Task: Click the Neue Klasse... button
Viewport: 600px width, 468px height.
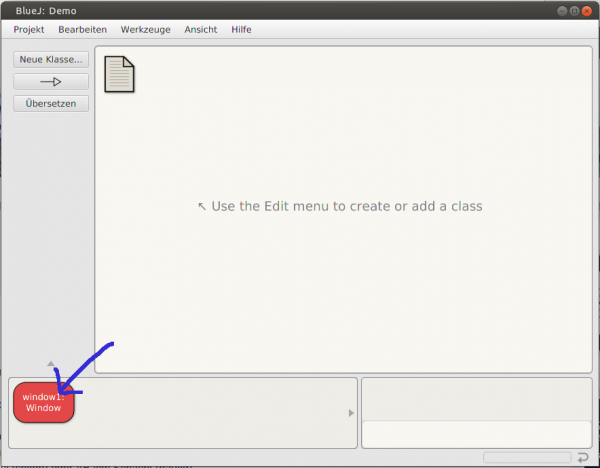Action: point(51,60)
